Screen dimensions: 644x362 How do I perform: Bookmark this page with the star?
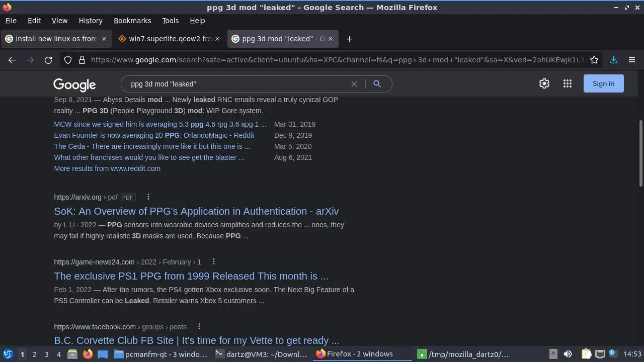(x=594, y=60)
